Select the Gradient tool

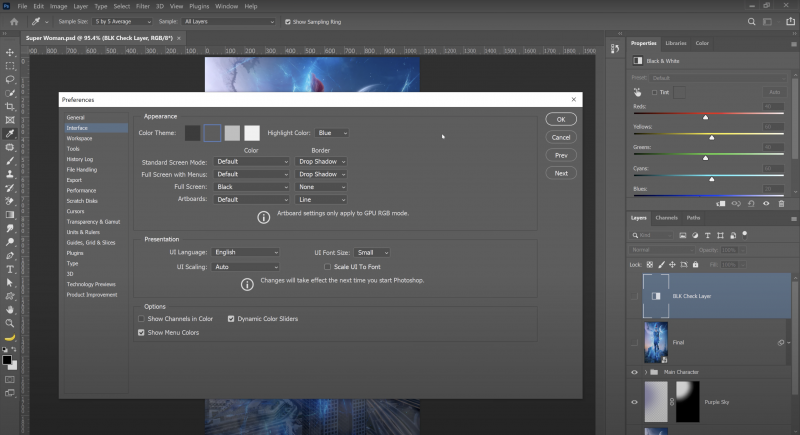coord(10,215)
